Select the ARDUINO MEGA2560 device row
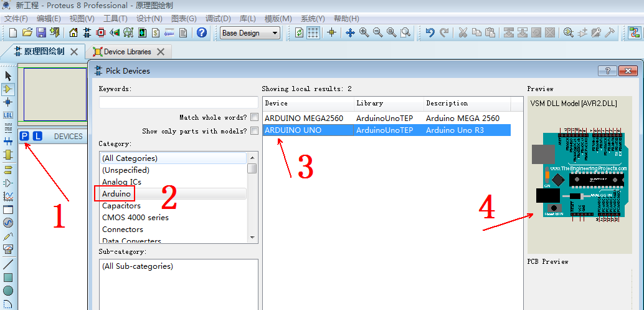The height and width of the screenshot is (310, 644). click(x=387, y=119)
